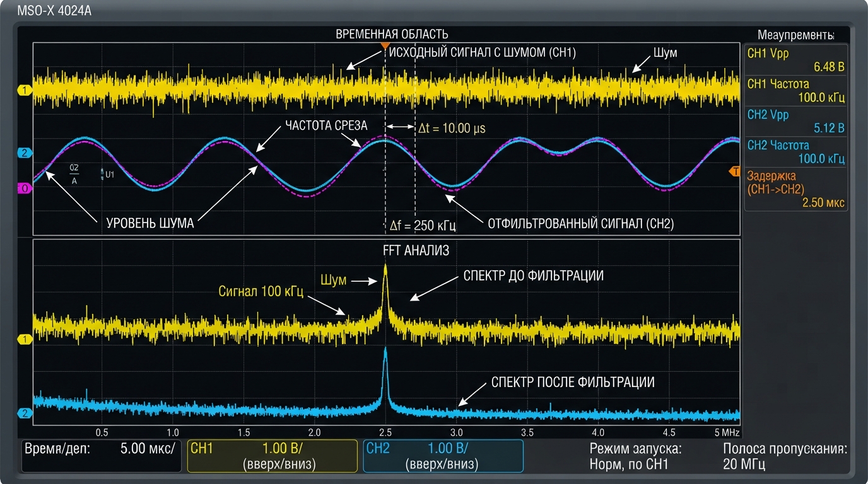Click the 2.50 мкс delay value

[x=823, y=203]
